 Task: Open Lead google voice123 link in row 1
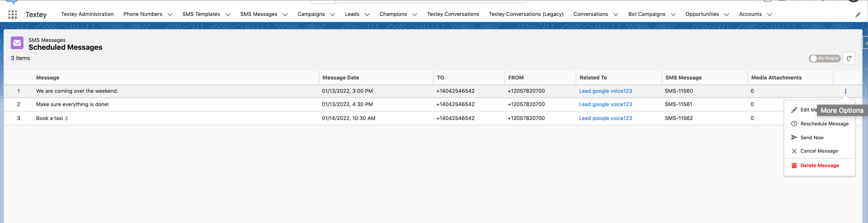click(x=605, y=91)
